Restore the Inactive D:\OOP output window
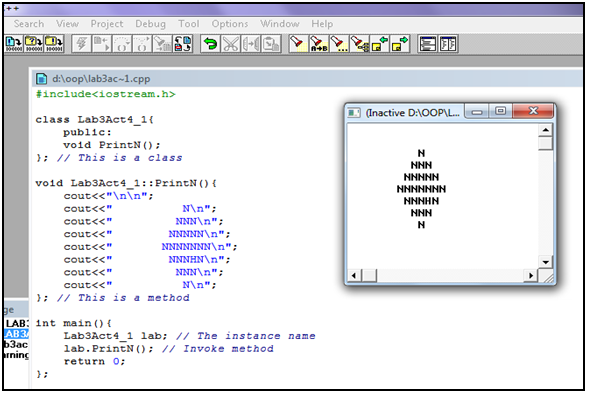Screen dimensions: 589x393 point(500,112)
